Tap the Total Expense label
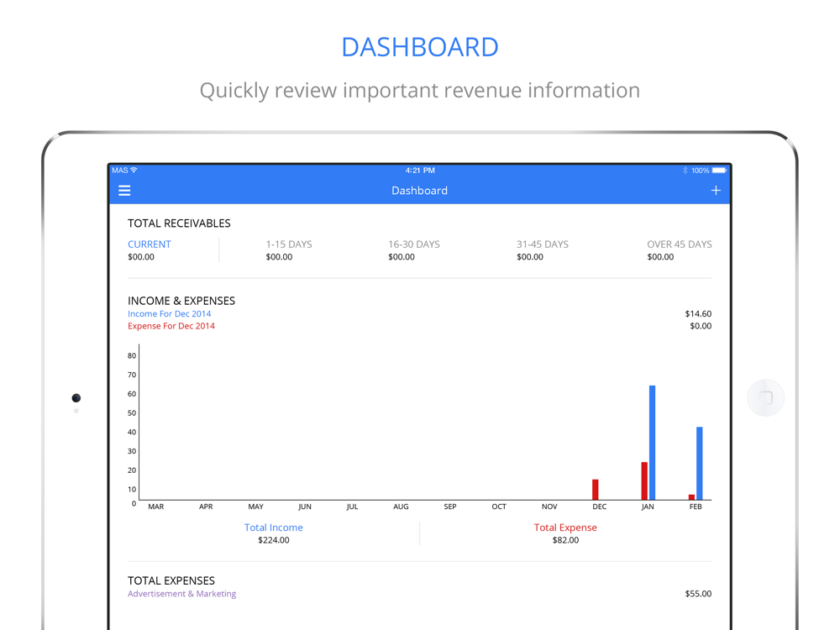The width and height of the screenshot is (840, 630). click(x=565, y=528)
